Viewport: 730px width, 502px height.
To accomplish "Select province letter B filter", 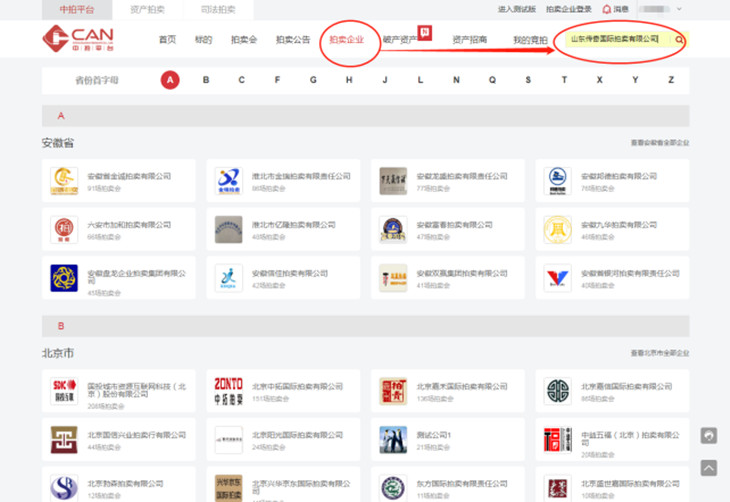I will pyautogui.click(x=206, y=80).
